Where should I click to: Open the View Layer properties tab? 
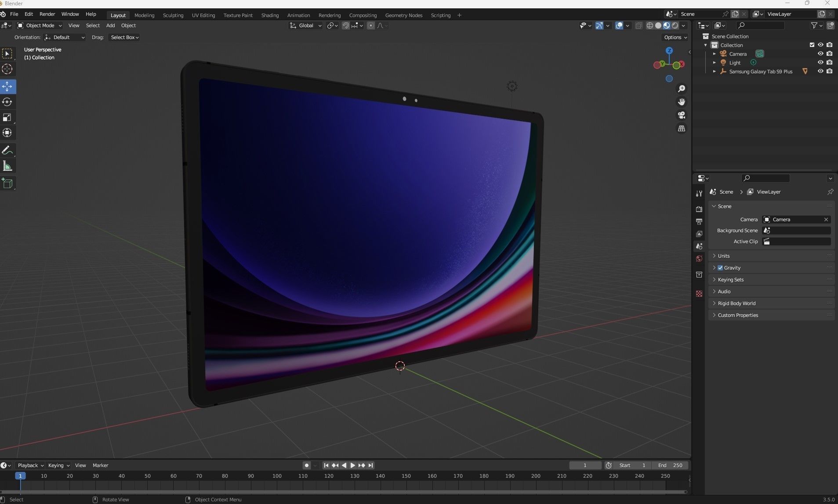[699, 234]
